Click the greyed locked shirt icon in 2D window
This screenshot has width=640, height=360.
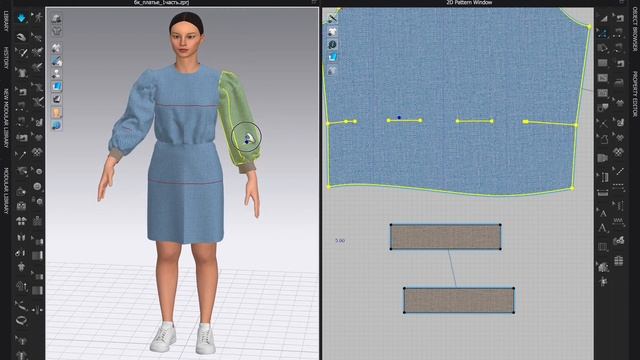[332, 71]
